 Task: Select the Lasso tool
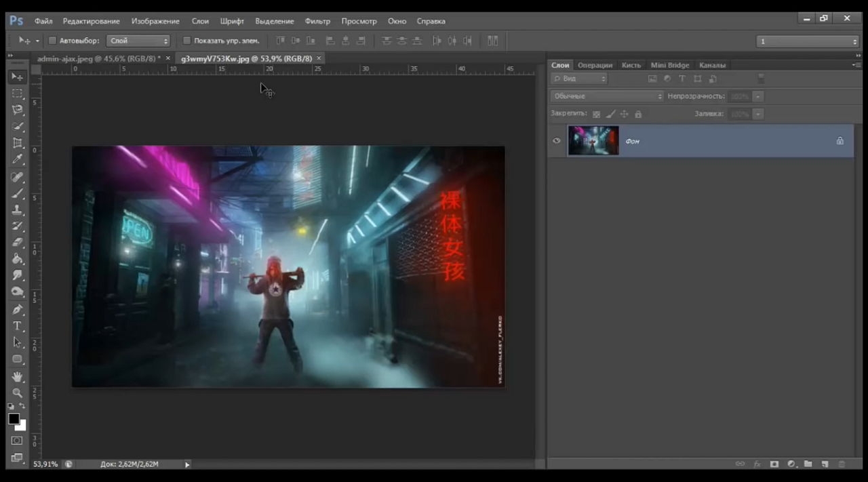pos(18,110)
